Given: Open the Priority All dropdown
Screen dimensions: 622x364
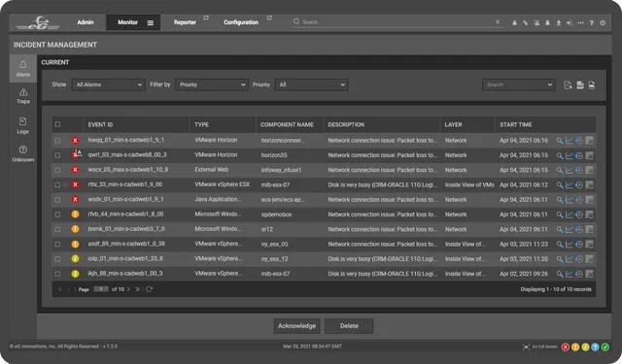Looking at the screenshot, I should click(x=311, y=84).
